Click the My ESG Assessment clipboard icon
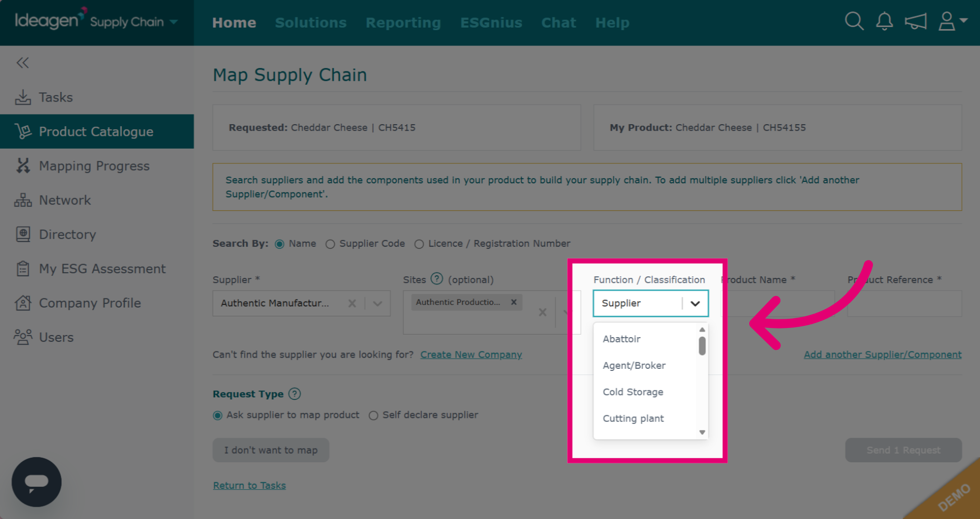This screenshot has width=980, height=519. coord(23,269)
